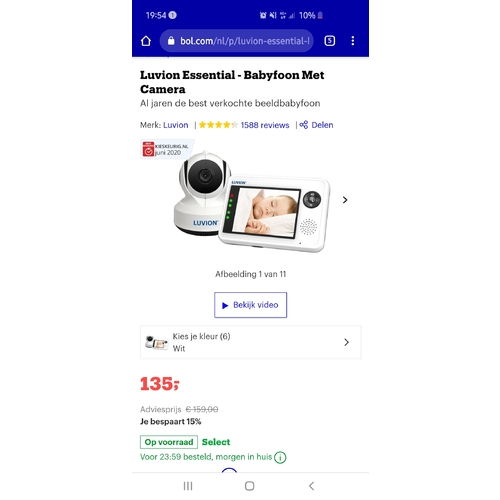Show next product image with right chevron
The height and width of the screenshot is (500, 500).
345,200
